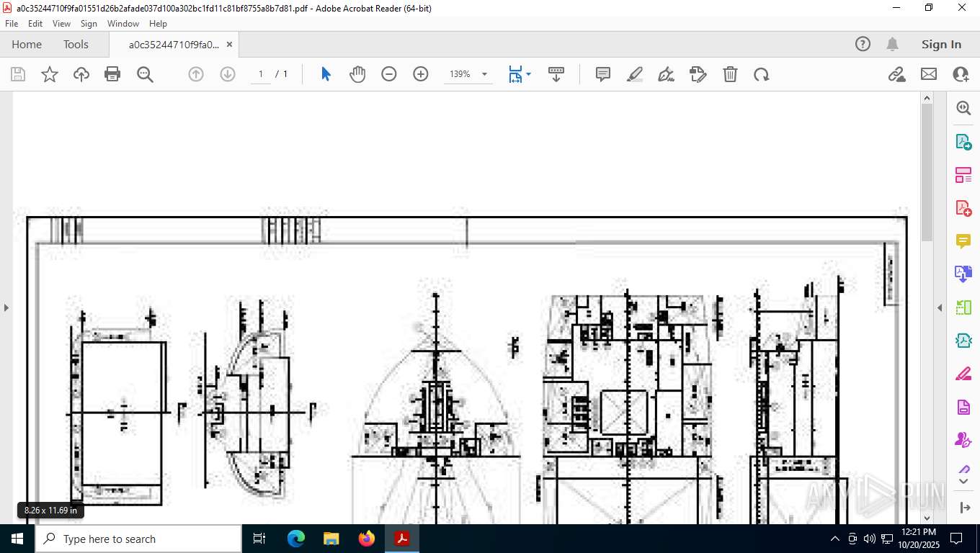Open the zoom percentage dropdown
The height and width of the screenshot is (553, 980).
(x=484, y=74)
